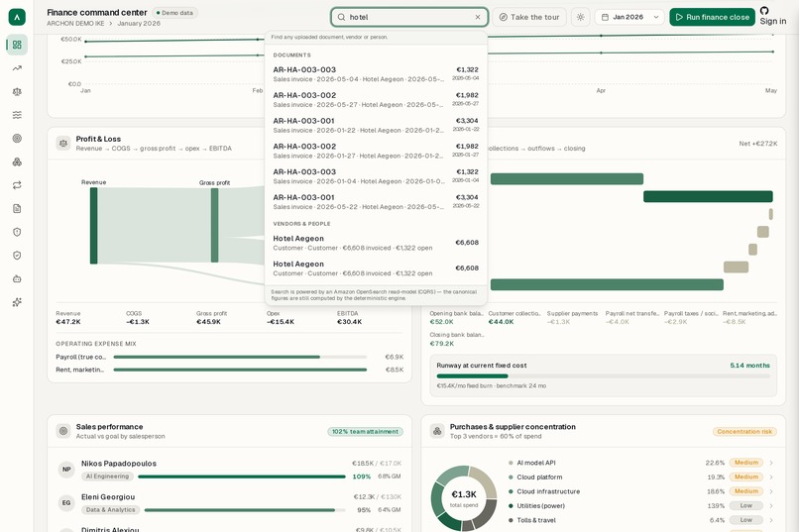Expand Cloud platform supplier row chevron
The image size is (799, 532).
771,478
